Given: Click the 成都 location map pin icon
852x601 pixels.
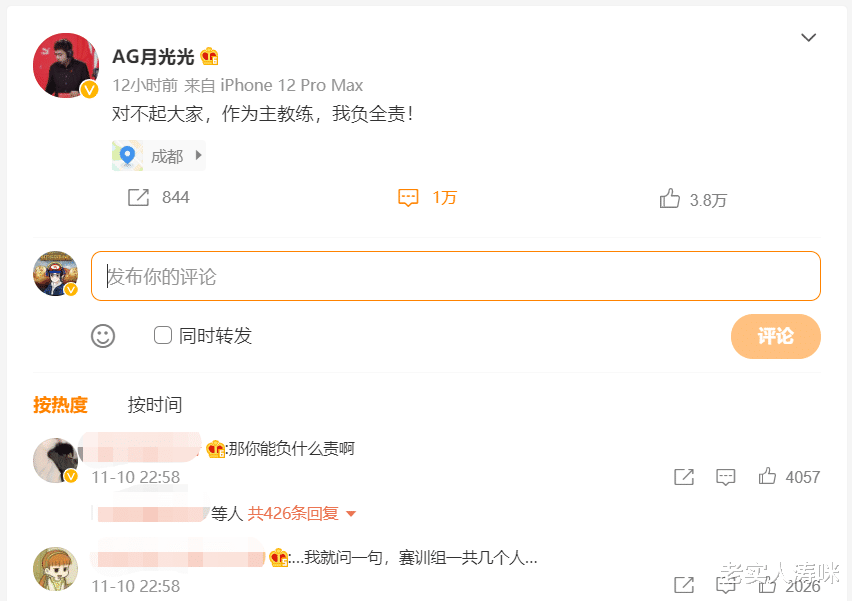Looking at the screenshot, I should [x=127, y=156].
